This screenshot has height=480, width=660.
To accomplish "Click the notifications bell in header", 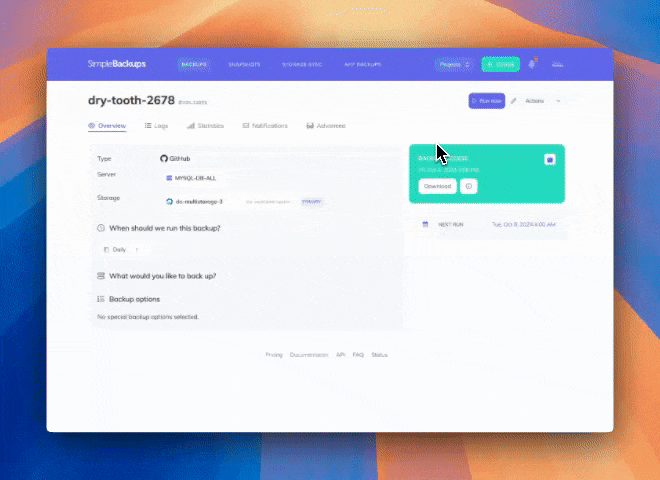I will (532, 64).
